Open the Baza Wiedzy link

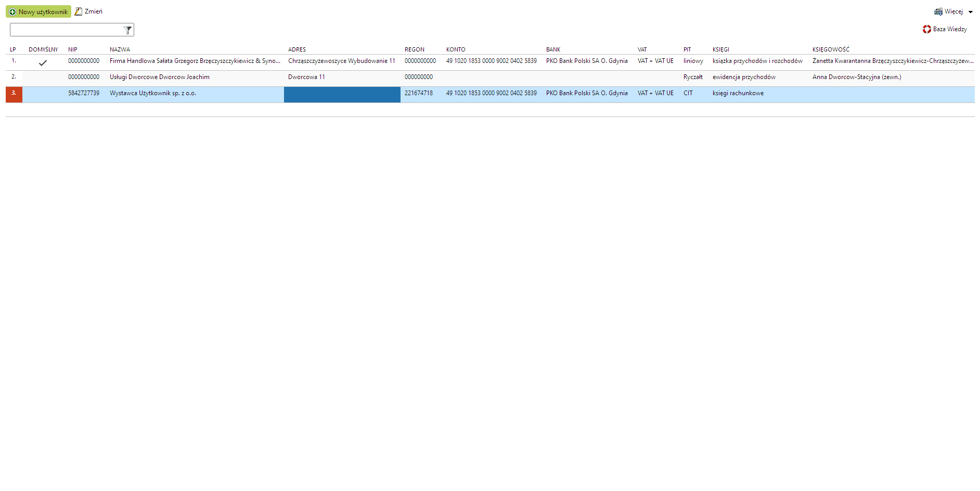pos(950,29)
